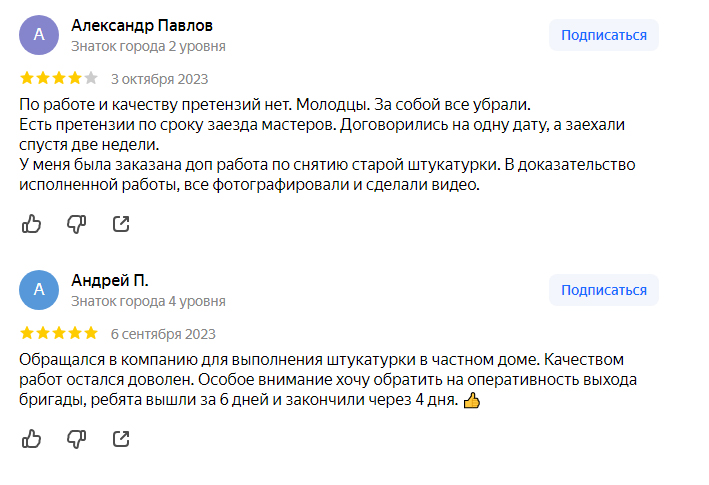
Task: Like Андрей П.'s review with thumbs up
Action: [32, 439]
